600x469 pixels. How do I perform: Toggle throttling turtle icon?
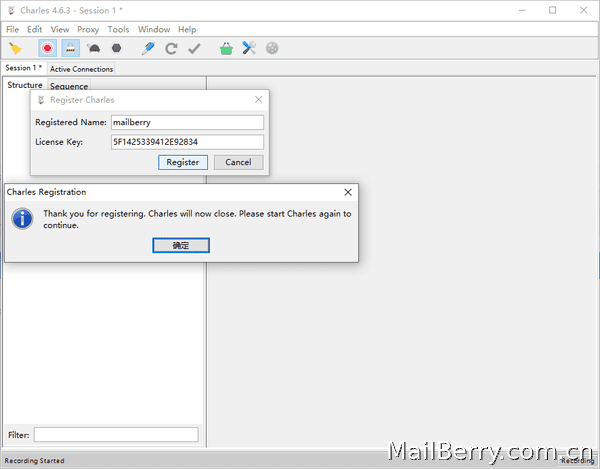(94, 48)
